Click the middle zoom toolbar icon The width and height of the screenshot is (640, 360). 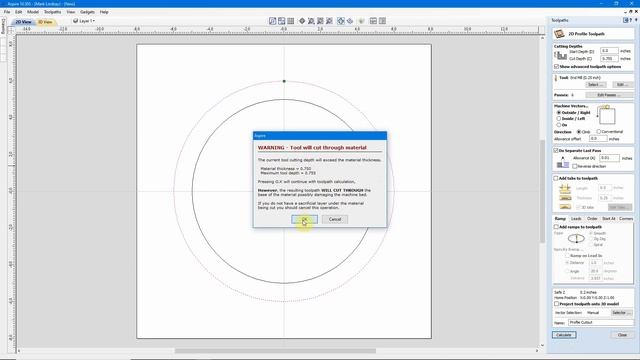click(x=320, y=21)
